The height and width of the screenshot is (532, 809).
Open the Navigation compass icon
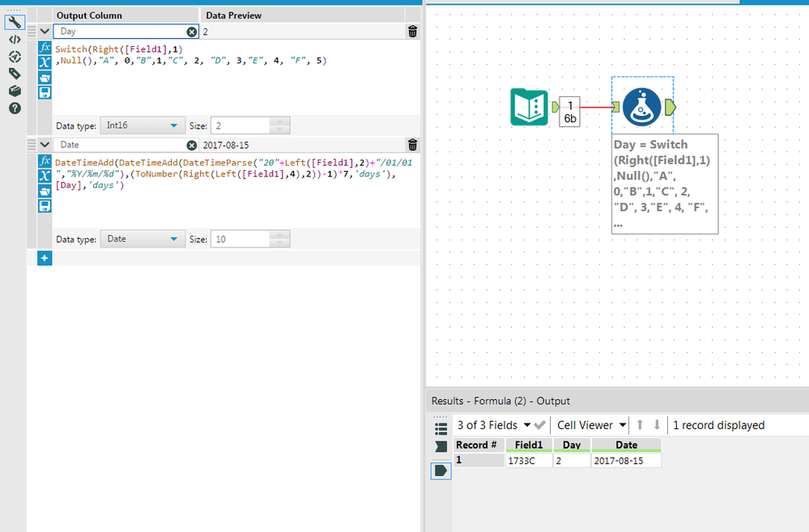(x=15, y=57)
